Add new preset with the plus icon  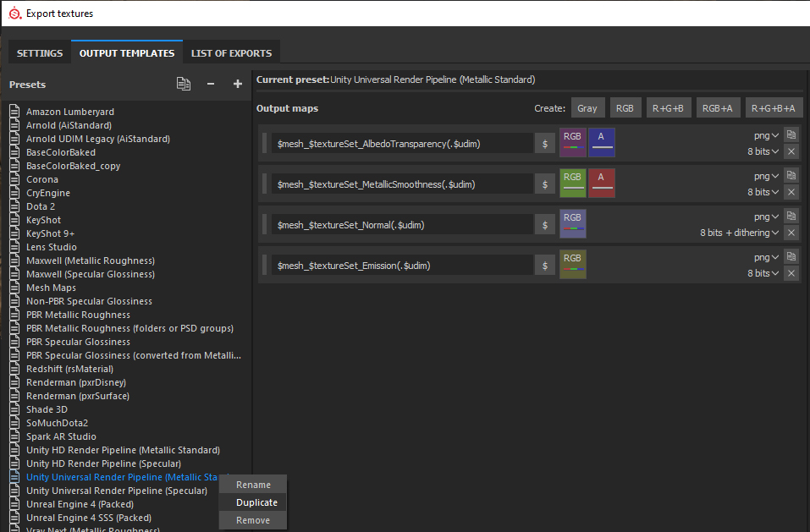tap(238, 84)
